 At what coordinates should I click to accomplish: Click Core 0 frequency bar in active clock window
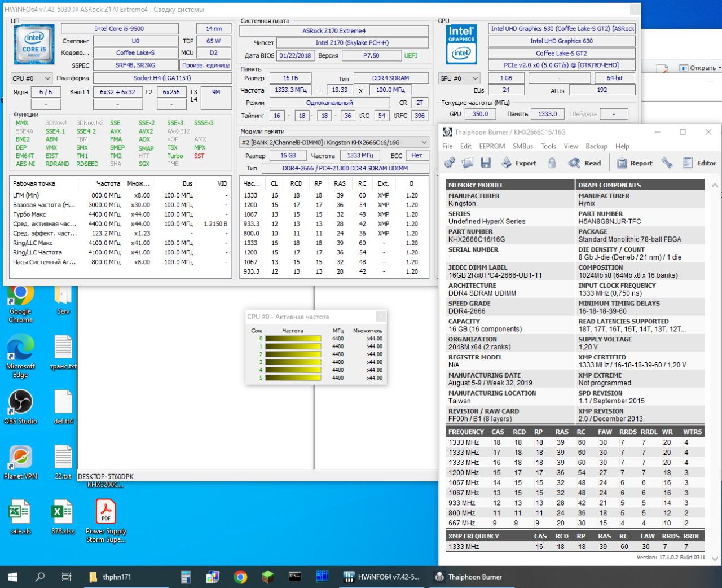pos(293,339)
